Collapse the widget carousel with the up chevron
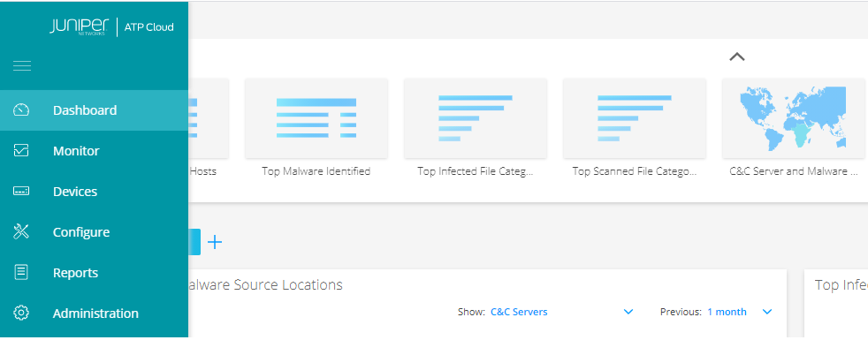Screen dimensions: 868x340 click(x=737, y=57)
